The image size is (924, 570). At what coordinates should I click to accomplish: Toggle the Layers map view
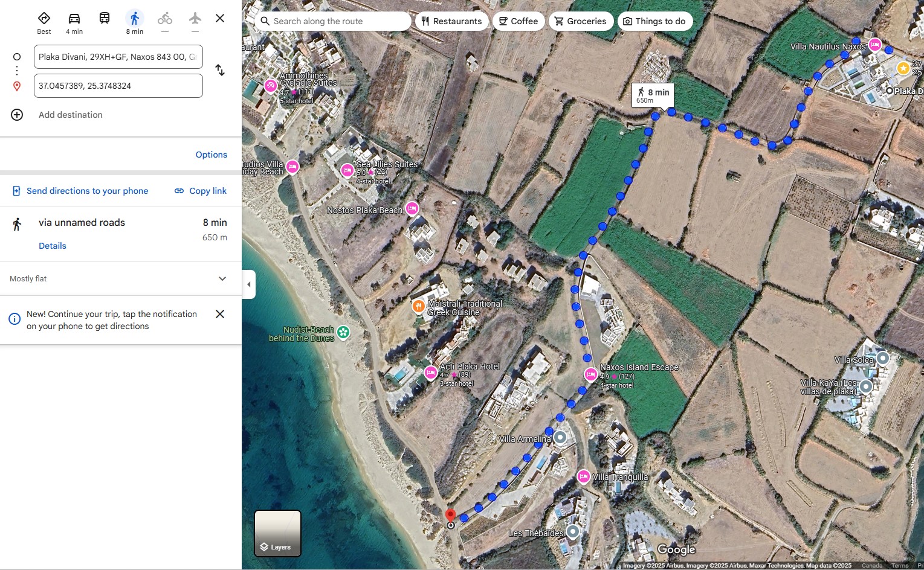pos(277,533)
